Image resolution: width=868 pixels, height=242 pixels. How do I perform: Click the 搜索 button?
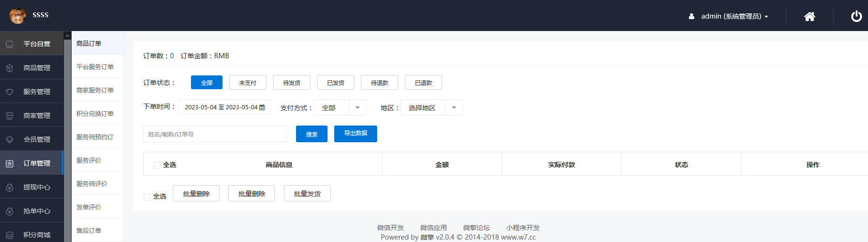(312, 134)
